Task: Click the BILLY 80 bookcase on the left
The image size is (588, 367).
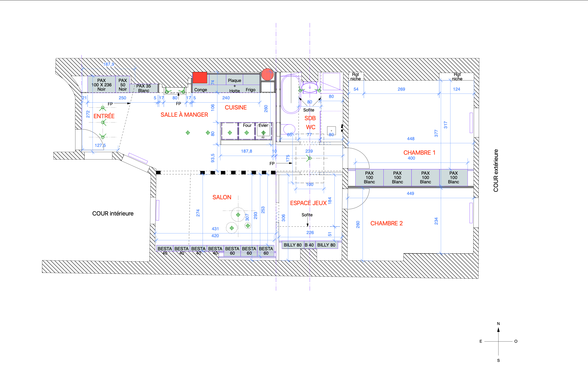Action: 292,245
